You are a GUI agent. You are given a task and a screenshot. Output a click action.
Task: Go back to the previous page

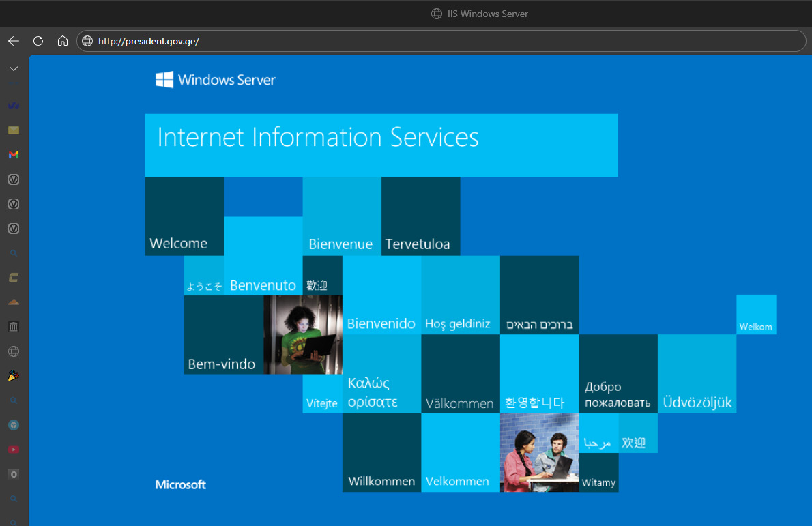tap(14, 41)
